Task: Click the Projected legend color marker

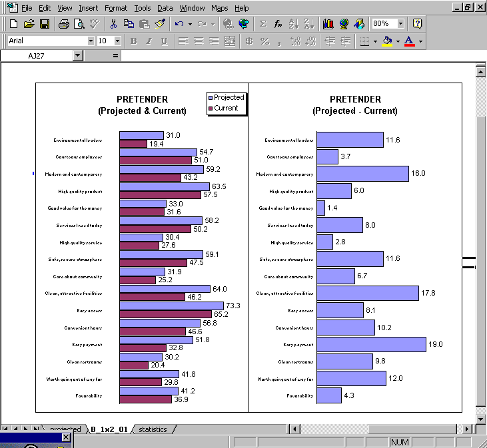Action: pos(211,98)
